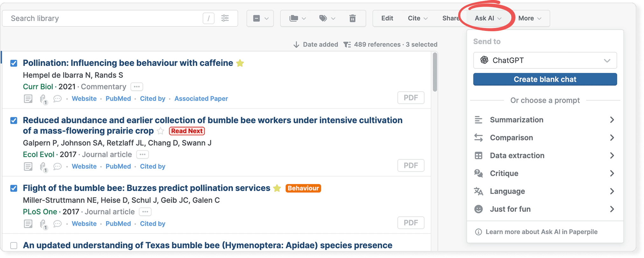Open comments icon for Flight of bumble bee
The width and height of the screenshot is (644, 258).
[x=57, y=224]
